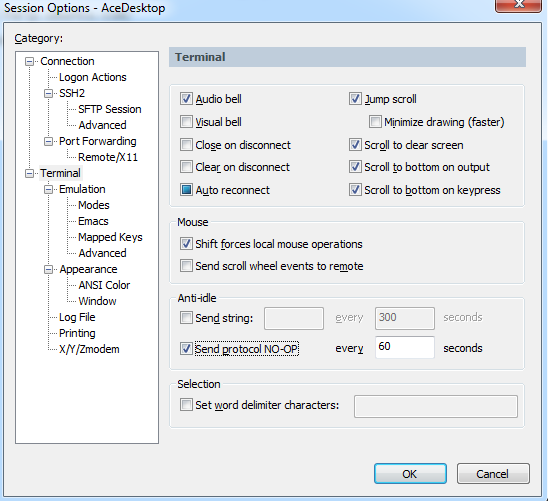Open Mapped Keys category

pyautogui.click(x=110, y=237)
